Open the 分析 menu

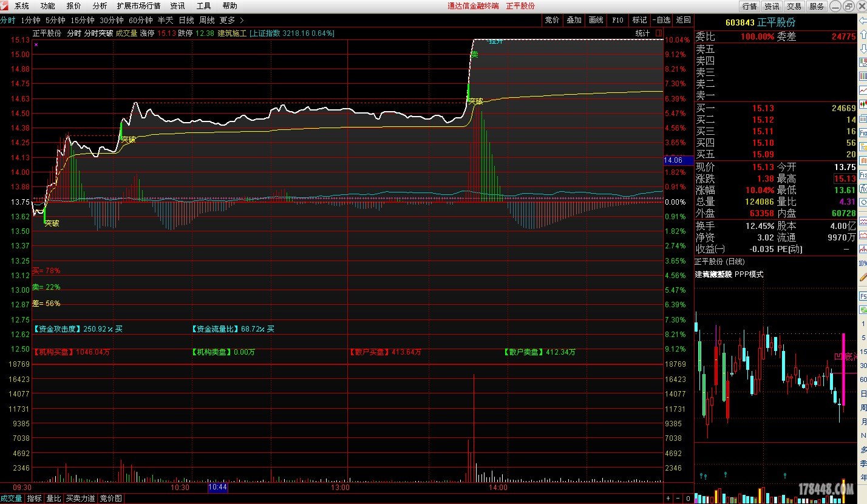(100, 5)
